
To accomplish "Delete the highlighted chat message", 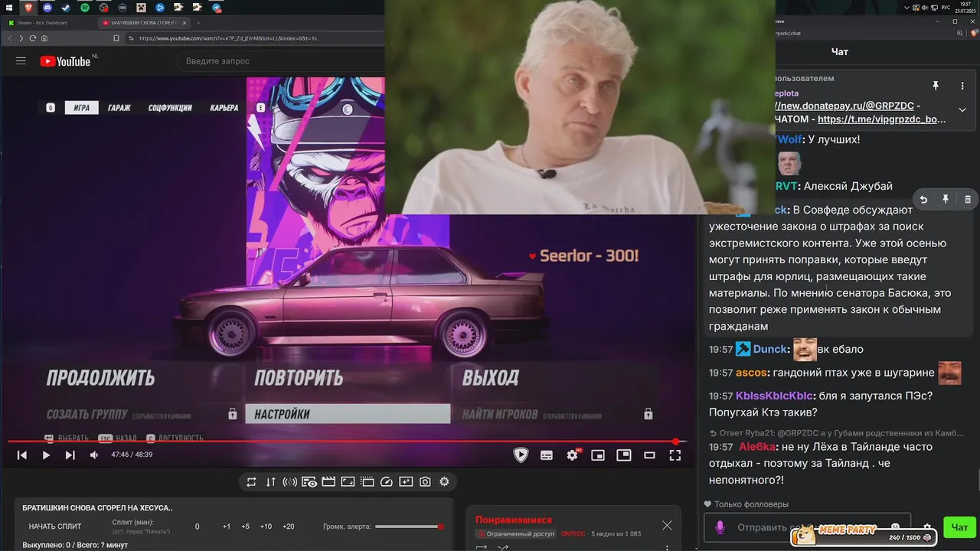I will (x=968, y=199).
